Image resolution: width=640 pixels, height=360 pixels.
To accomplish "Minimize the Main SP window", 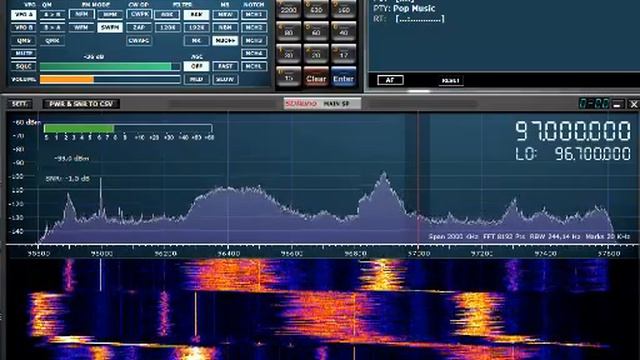I will [618, 104].
